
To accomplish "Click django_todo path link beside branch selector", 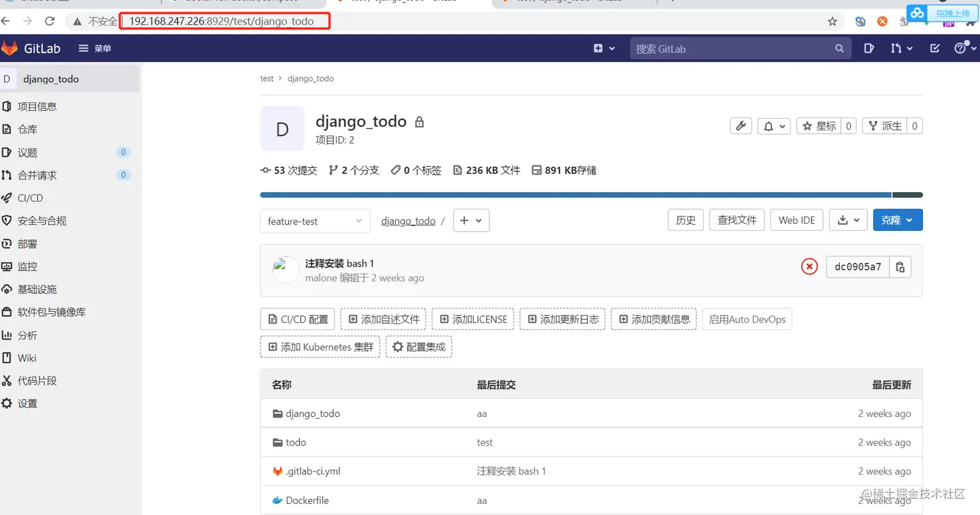I will tap(408, 221).
